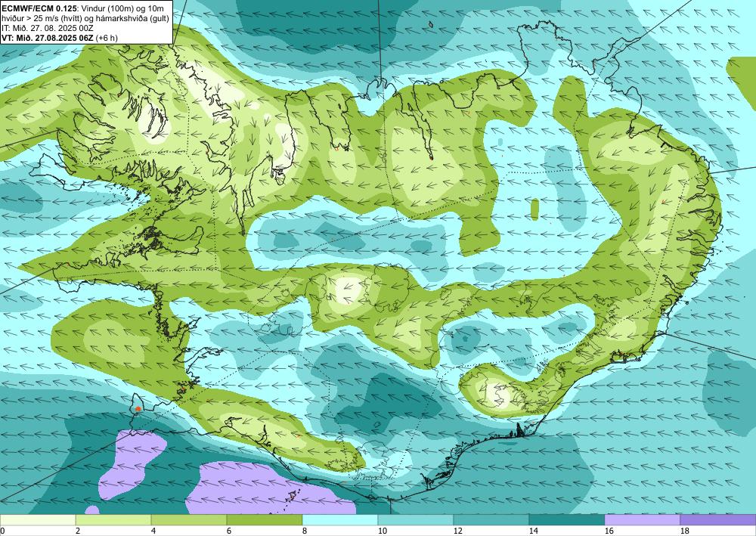
Task: Click the medium green 4–6 m/s legend swatch
Action: coord(189,519)
